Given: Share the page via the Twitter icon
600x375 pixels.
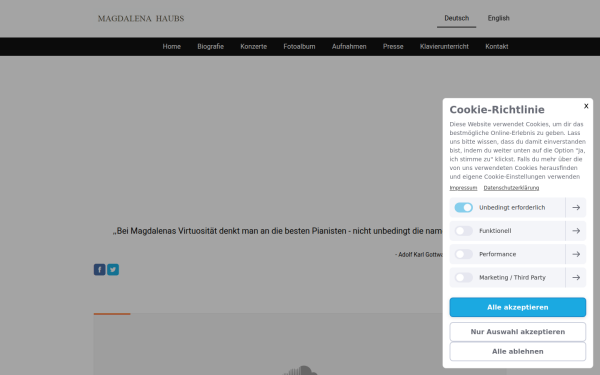Looking at the screenshot, I should (x=113, y=270).
